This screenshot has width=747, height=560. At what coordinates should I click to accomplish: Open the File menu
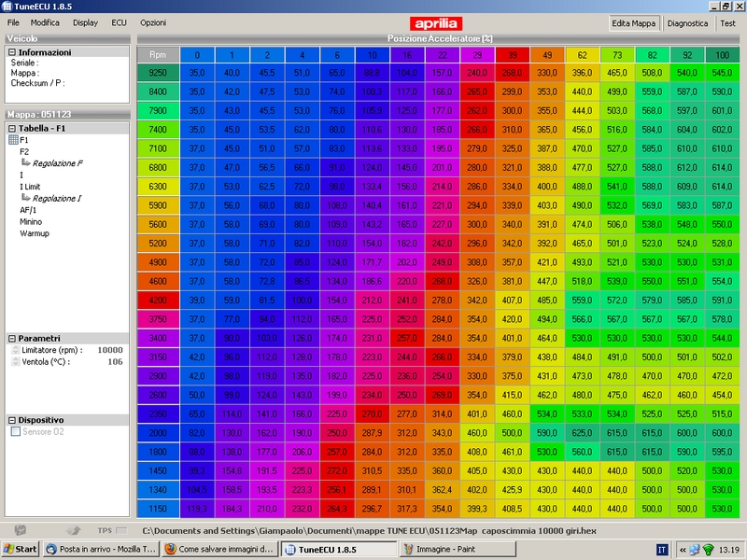pos(13,22)
